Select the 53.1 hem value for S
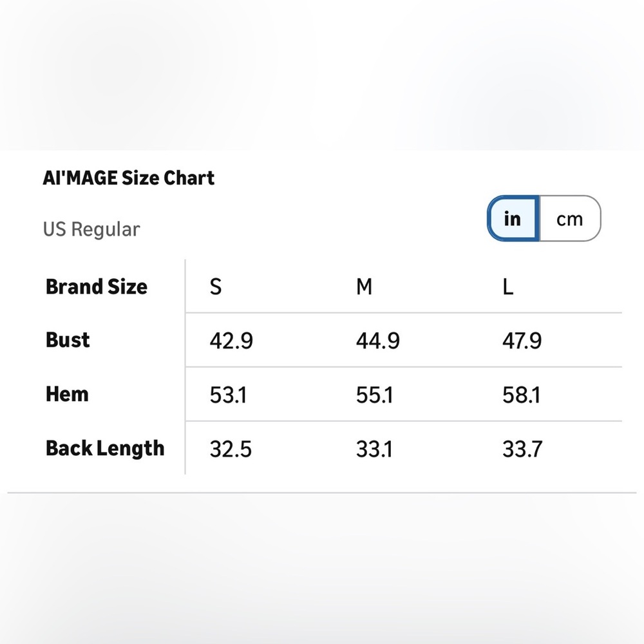Image resolution: width=644 pixels, height=644 pixels. 229,395
